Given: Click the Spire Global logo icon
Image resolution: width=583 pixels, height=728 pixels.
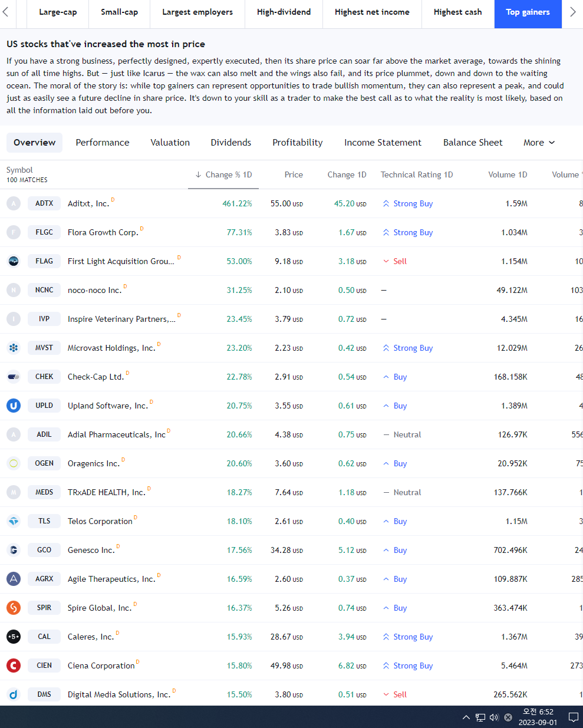Looking at the screenshot, I should 14,608.
